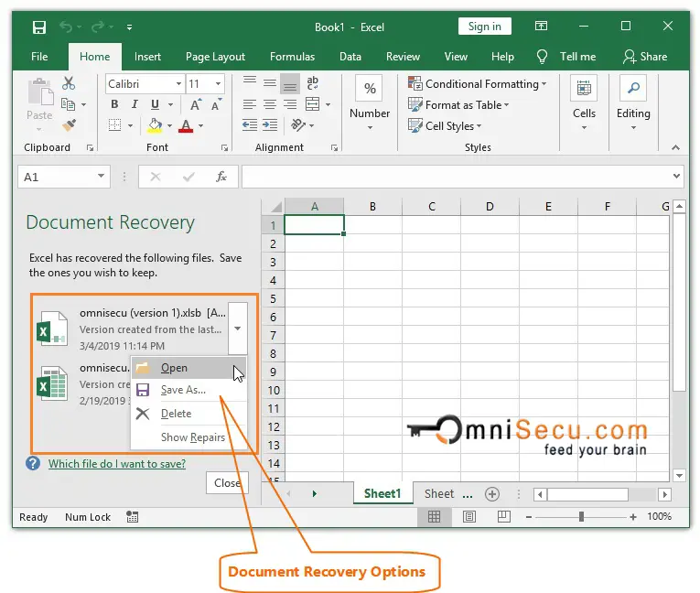
Task: Click the Number format percent icon
Action: (x=370, y=89)
